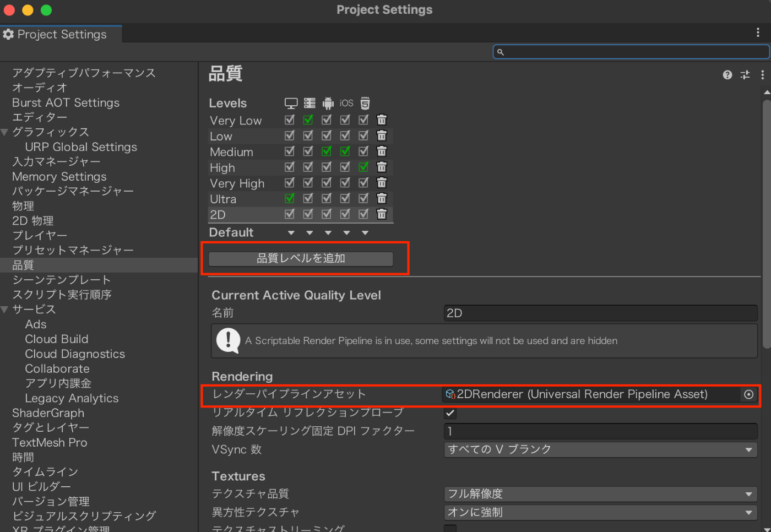Screen dimensions: 771x532
Task: Toggle Medium for the Android platform
Action: click(327, 151)
